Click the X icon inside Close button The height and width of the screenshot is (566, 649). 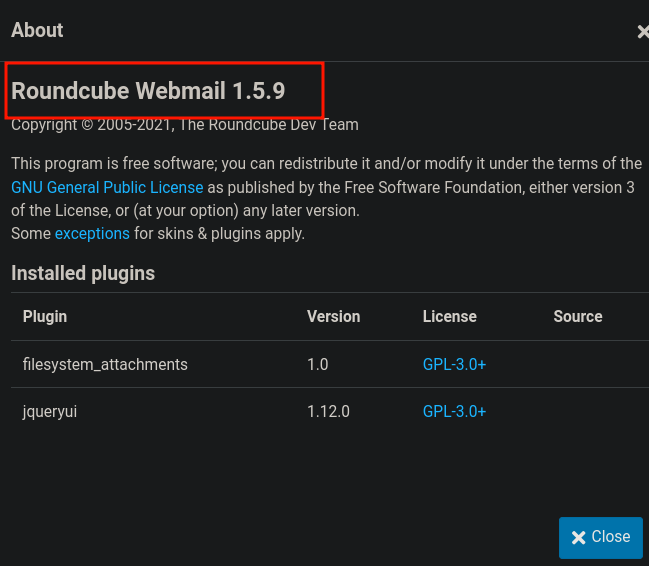point(578,537)
